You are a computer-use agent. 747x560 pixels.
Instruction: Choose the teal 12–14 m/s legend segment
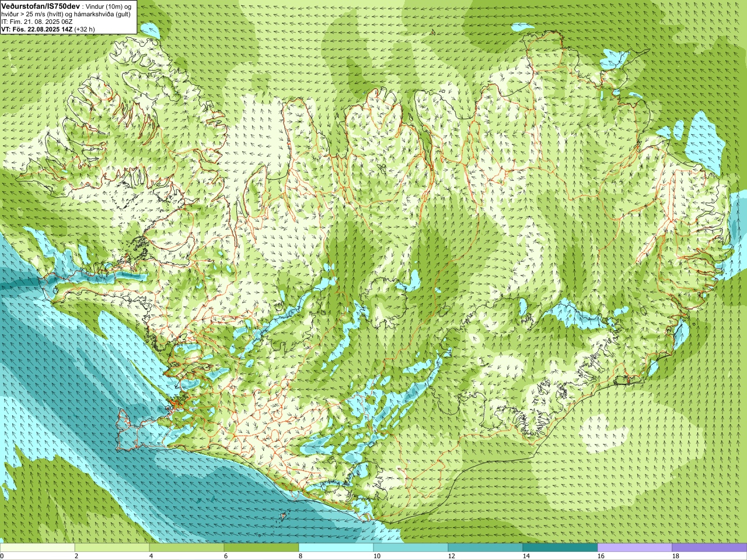tap(486, 548)
